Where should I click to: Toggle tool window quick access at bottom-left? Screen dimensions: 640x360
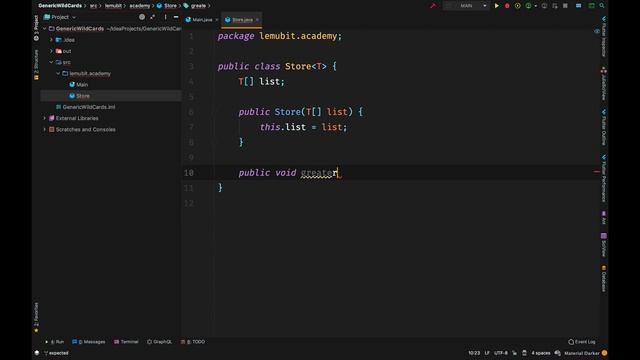pos(37,353)
